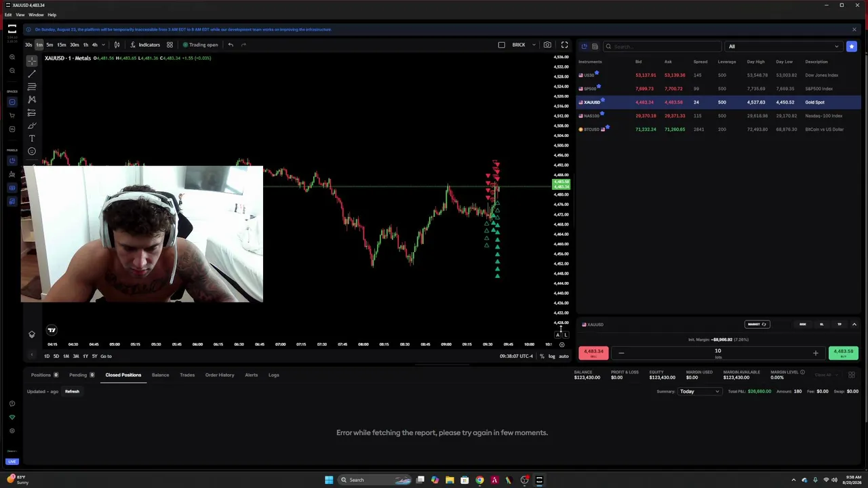Toggle the RISK option in order panel
Viewport: 868px width, 488px height.
tap(803, 324)
